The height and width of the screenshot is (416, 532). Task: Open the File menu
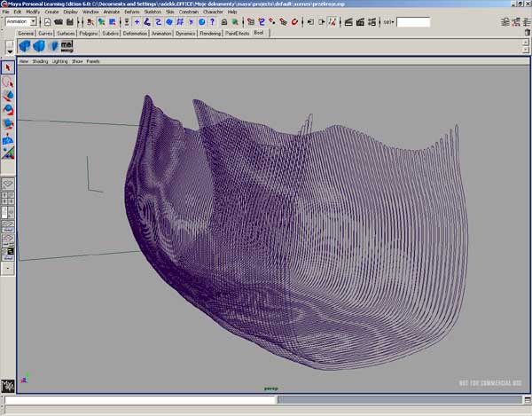tap(6, 12)
